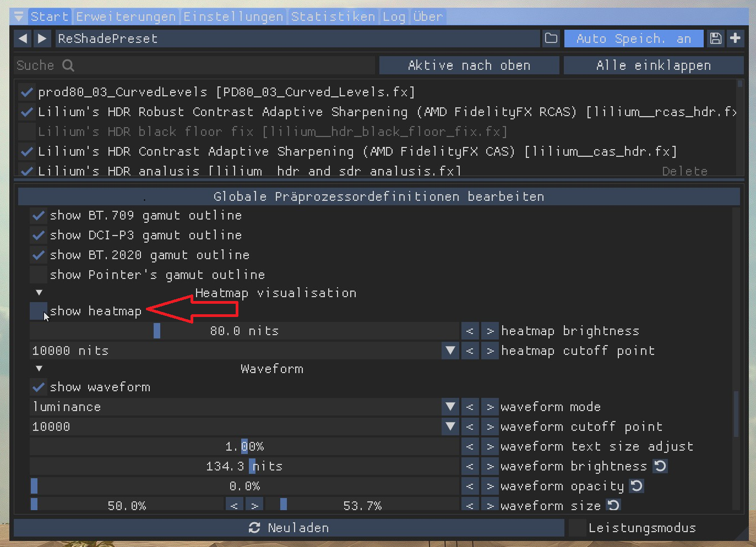The height and width of the screenshot is (547, 756).
Task: Add a new preset using the plus icon
Action: coord(736,38)
